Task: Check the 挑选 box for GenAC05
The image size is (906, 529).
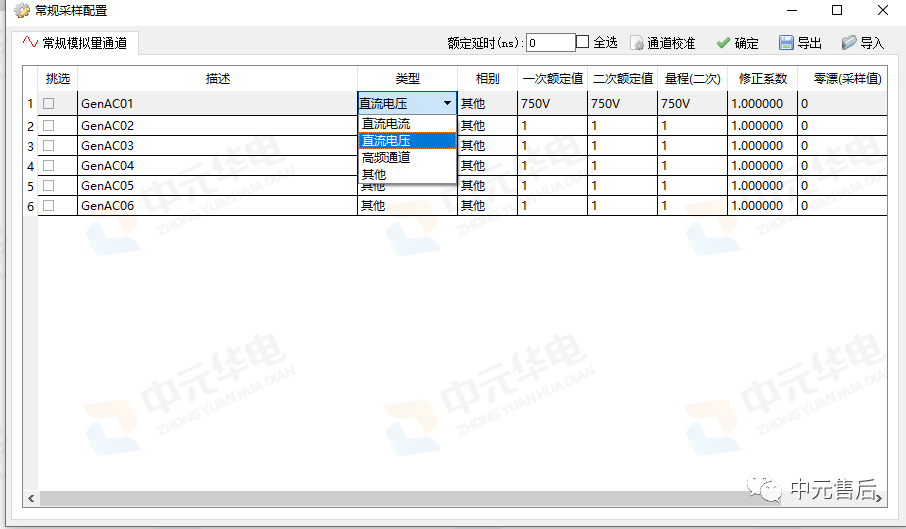Action: pyautogui.click(x=49, y=185)
